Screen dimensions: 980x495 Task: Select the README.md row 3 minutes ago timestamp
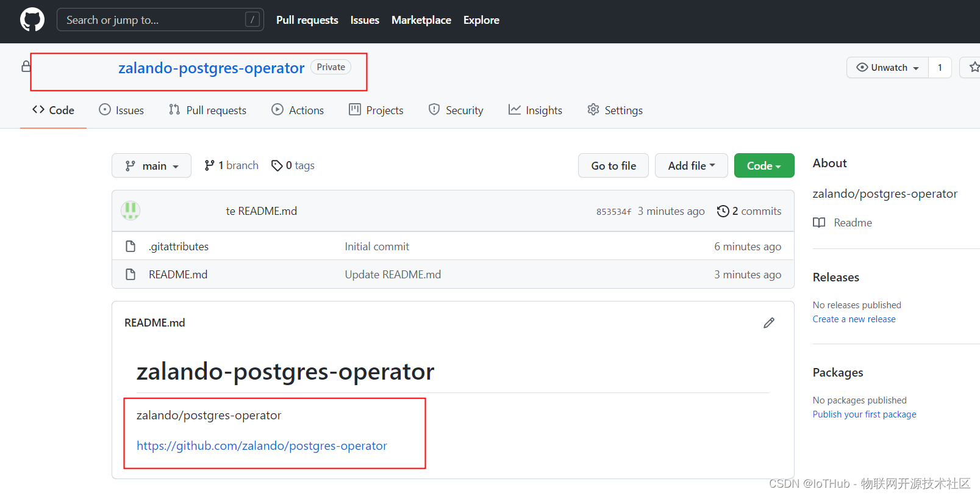[x=748, y=275]
